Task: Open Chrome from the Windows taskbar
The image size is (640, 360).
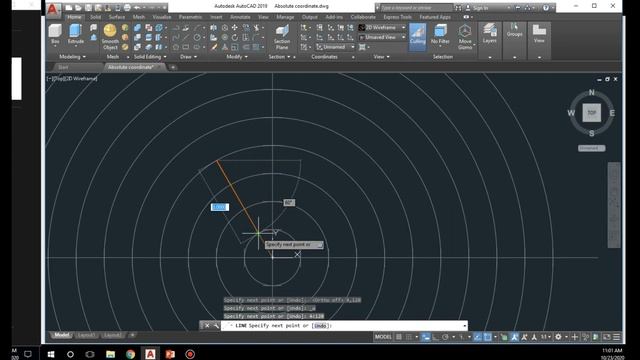Action: pos(130,354)
